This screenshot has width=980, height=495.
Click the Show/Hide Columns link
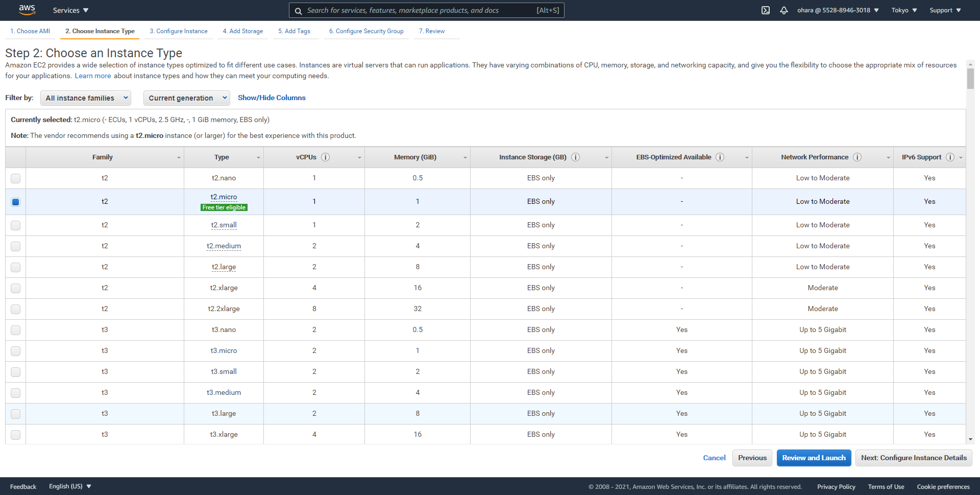point(272,98)
